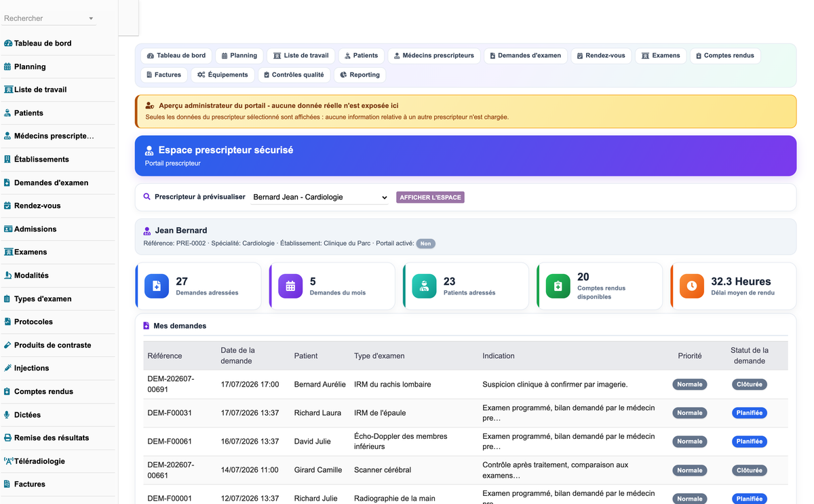Click reference DEM-202607-00661

[x=171, y=470]
